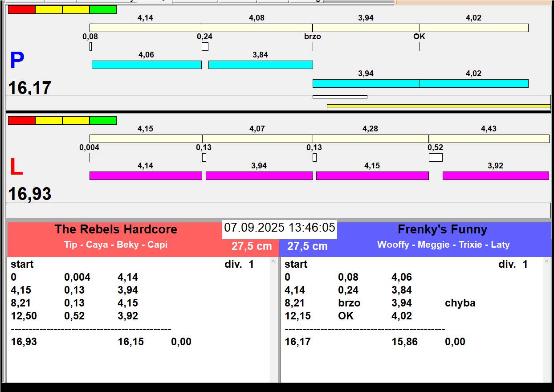Viewport: 554px width, 392px height.
Task: Click the cream bar labeled 4,43 in lane L
Action: click(489, 139)
